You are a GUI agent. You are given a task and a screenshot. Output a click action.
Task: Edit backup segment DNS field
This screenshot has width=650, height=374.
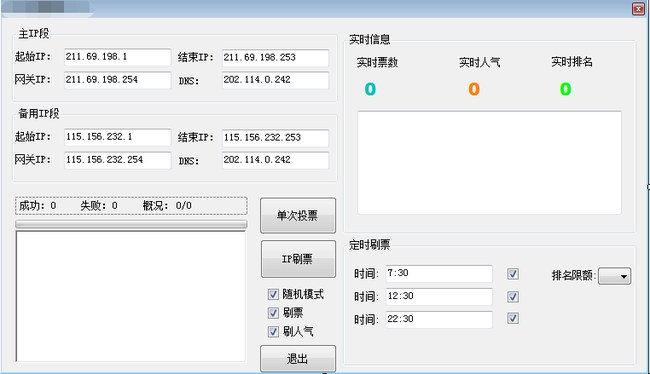275,160
